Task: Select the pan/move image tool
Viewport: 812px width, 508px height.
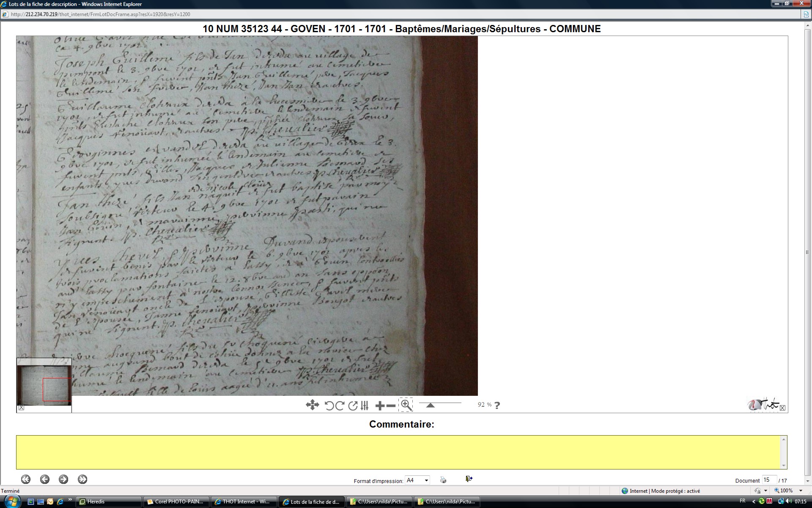Action: (x=312, y=405)
